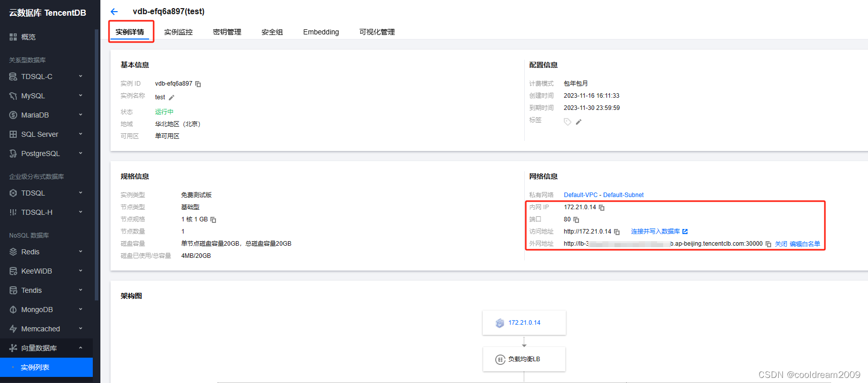Copy the port value 80
This screenshot has height=383, width=868.
576,220
